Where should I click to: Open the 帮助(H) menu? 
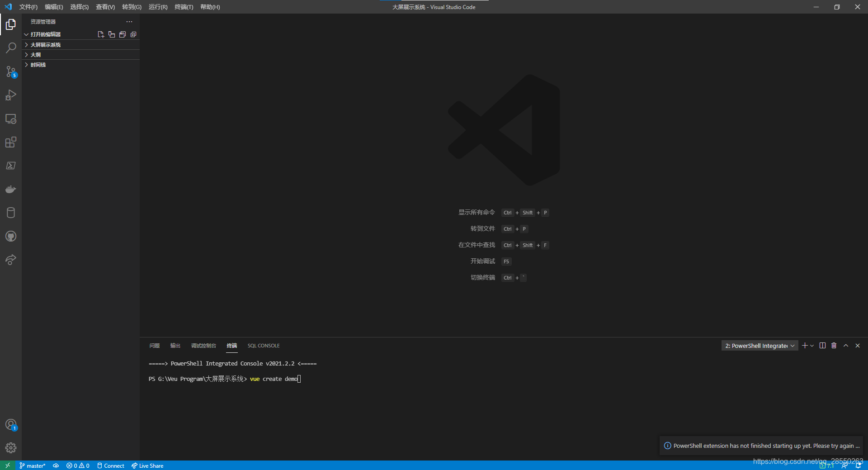pos(210,7)
